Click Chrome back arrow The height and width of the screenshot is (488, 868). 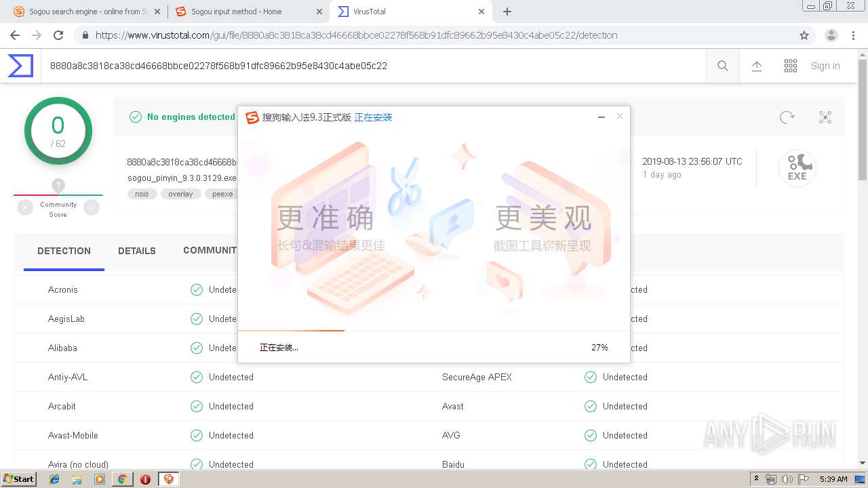tap(15, 35)
